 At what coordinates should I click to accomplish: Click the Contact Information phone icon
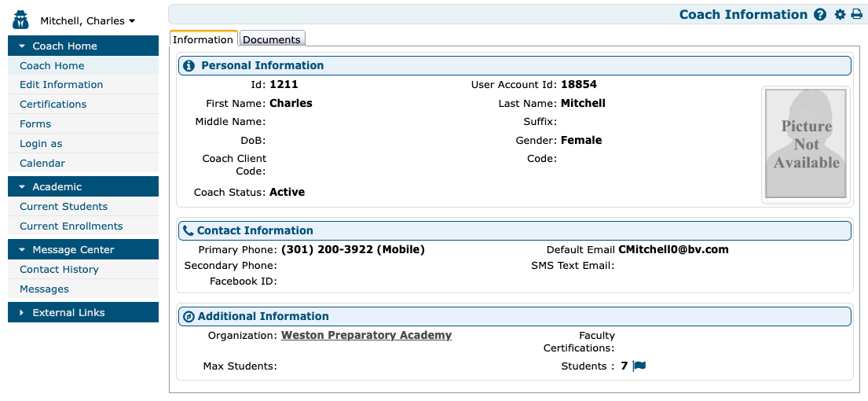click(x=188, y=231)
